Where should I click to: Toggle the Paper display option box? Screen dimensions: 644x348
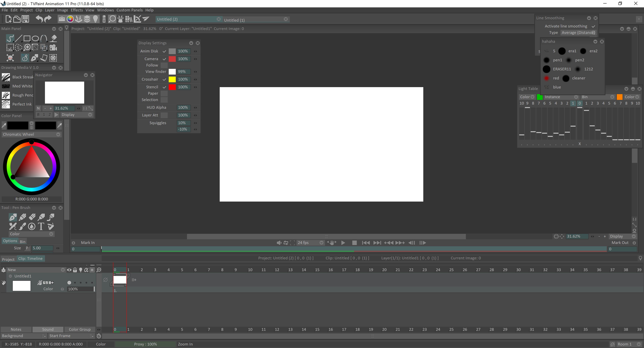coord(164,94)
